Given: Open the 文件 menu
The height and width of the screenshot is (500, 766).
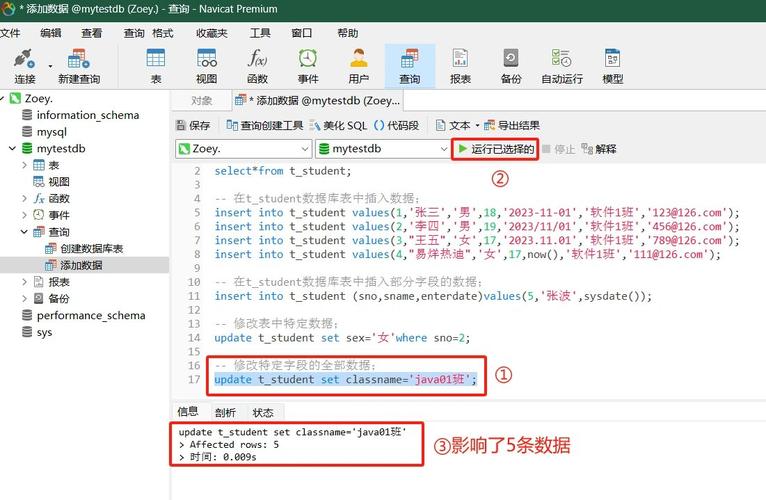Looking at the screenshot, I should point(10,33).
